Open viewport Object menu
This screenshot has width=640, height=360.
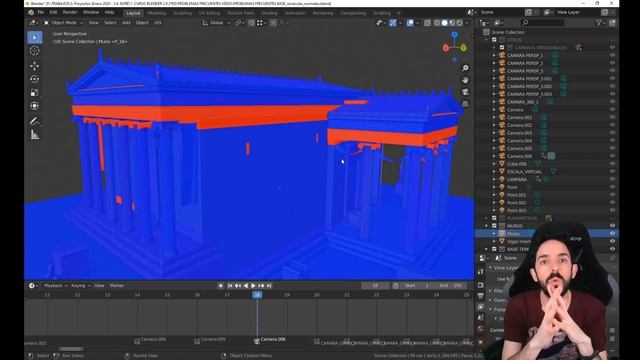tap(142, 23)
